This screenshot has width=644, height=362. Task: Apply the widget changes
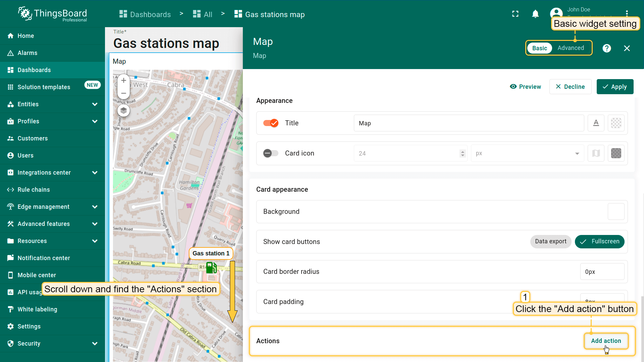[615, 87]
